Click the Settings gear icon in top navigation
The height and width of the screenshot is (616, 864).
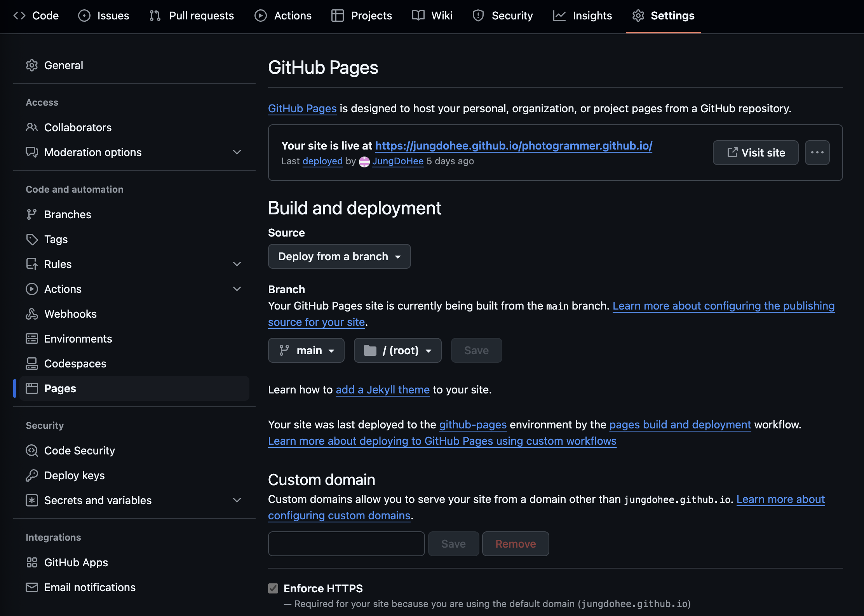pyautogui.click(x=638, y=16)
